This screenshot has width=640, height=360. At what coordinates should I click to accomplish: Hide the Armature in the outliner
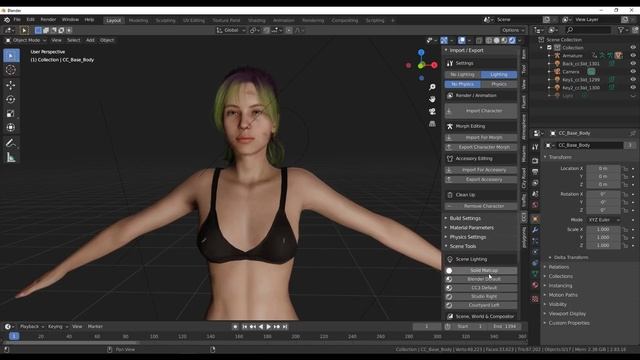(633, 56)
